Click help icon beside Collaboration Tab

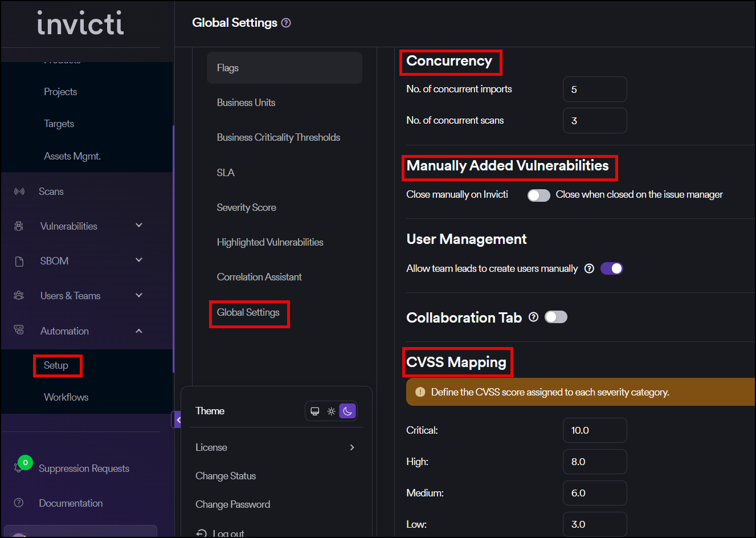coord(533,317)
